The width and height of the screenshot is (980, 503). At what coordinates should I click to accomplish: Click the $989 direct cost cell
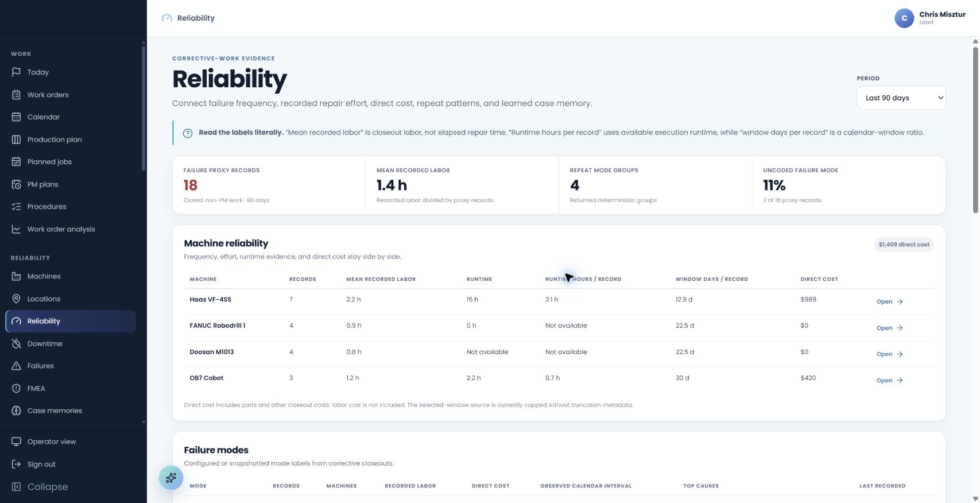[x=808, y=299]
